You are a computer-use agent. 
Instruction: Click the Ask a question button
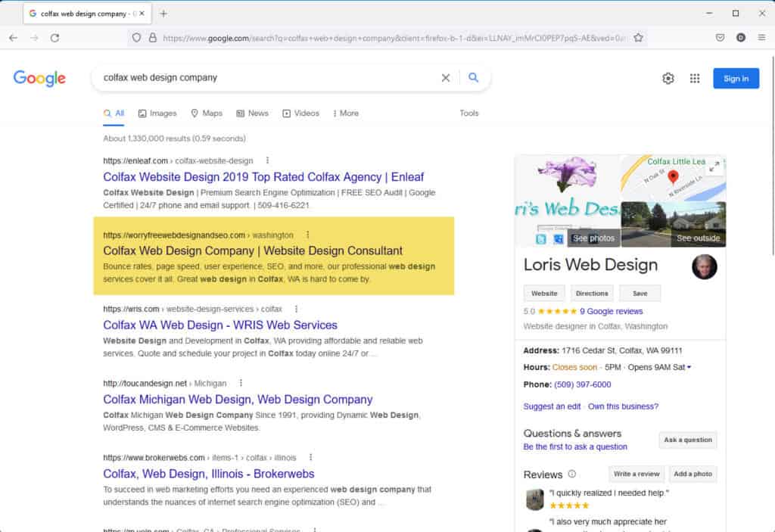(x=687, y=440)
